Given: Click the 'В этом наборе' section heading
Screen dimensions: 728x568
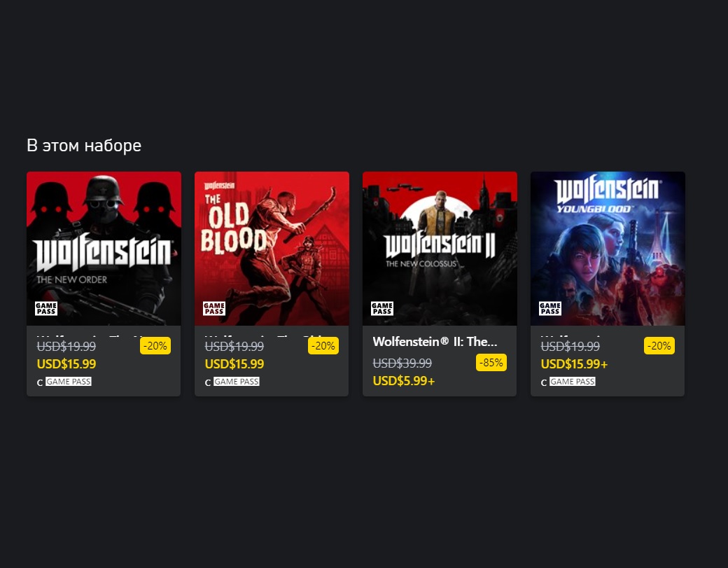Looking at the screenshot, I should pyautogui.click(x=84, y=146).
